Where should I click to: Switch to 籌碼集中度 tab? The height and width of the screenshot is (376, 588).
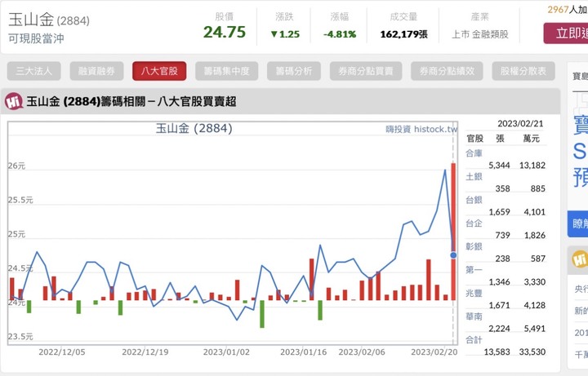coord(226,71)
